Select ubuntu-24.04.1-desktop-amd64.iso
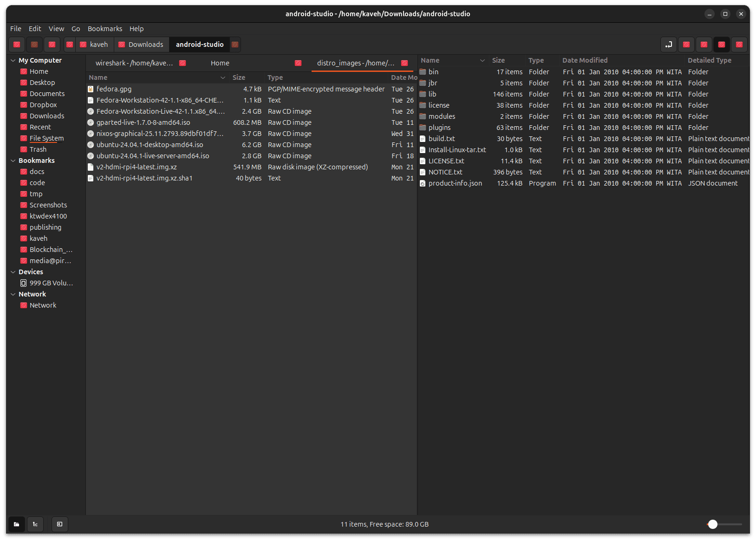 click(x=251, y=145)
